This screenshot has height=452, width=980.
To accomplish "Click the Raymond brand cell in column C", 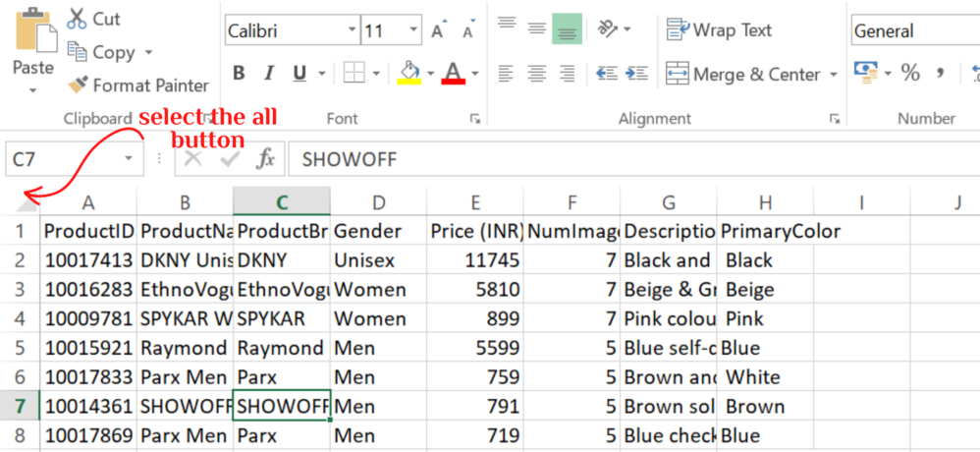I will (x=282, y=348).
